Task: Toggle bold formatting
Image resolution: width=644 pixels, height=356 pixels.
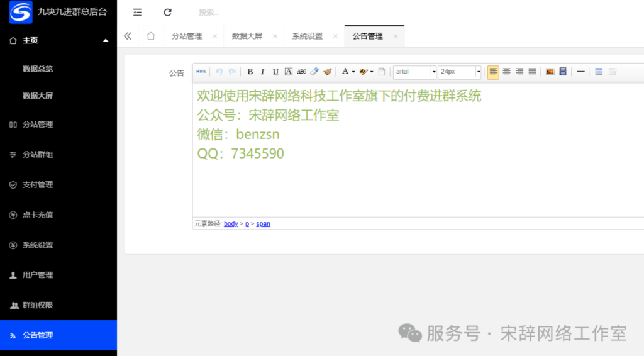Action: pos(250,72)
